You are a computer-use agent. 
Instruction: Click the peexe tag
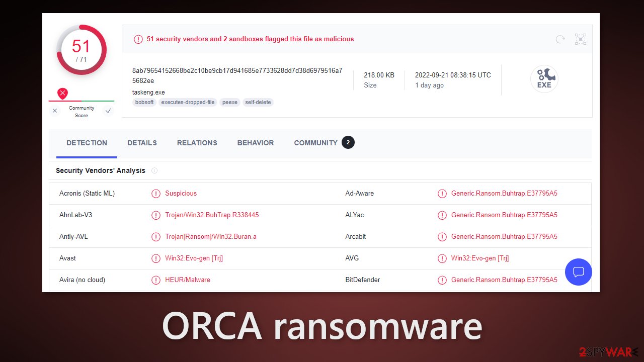click(x=230, y=102)
